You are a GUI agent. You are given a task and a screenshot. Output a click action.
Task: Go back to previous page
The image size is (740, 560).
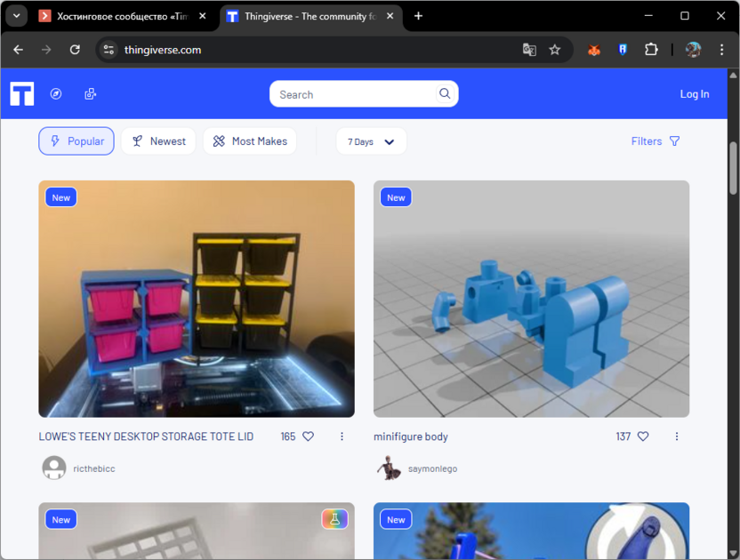click(19, 50)
